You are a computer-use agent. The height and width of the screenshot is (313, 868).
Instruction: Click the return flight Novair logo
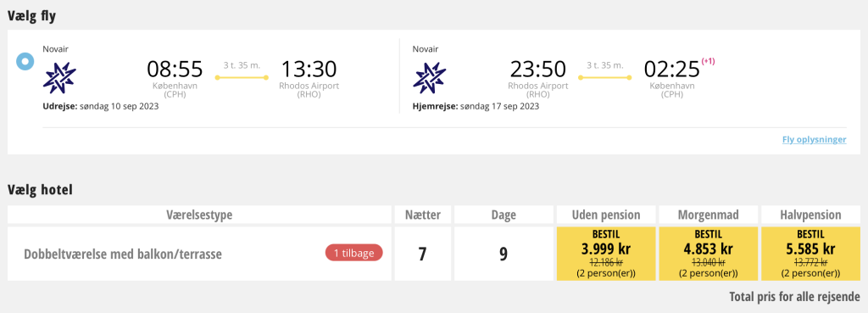[429, 77]
